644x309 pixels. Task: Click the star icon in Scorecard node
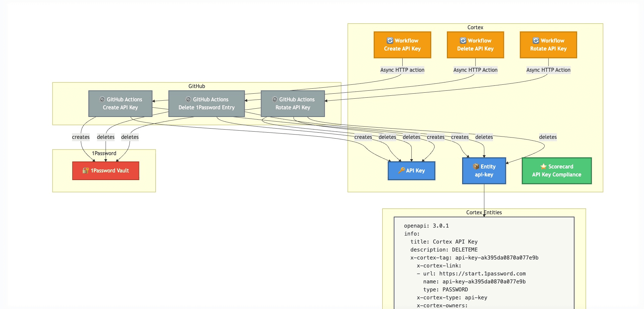544,166
